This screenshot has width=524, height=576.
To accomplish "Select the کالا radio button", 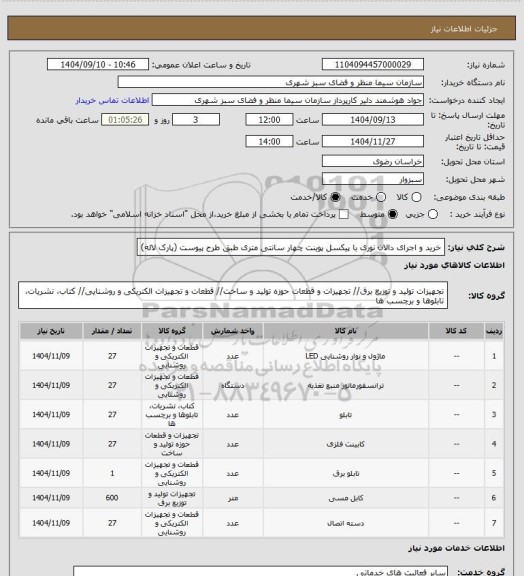I will coord(416,197).
